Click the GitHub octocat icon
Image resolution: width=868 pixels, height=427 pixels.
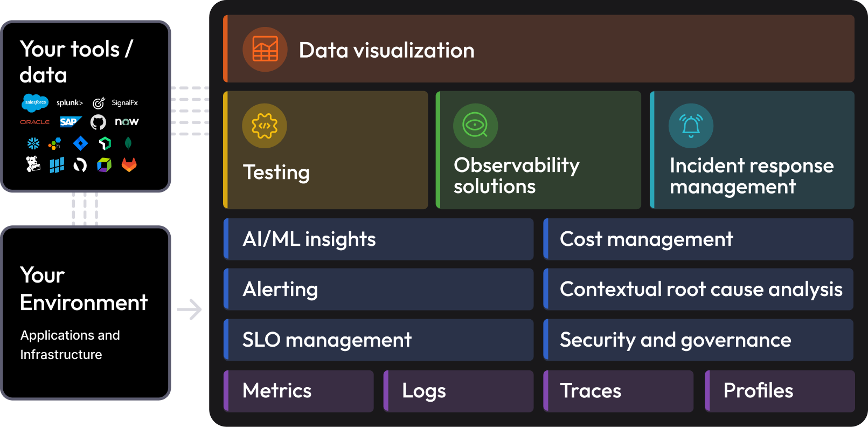[98, 122]
